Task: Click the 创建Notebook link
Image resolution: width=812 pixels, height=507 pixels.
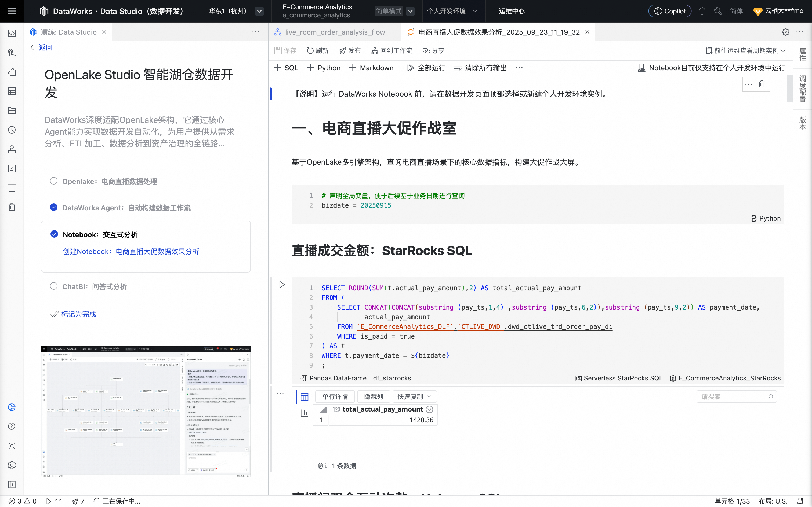Action: [131, 252]
